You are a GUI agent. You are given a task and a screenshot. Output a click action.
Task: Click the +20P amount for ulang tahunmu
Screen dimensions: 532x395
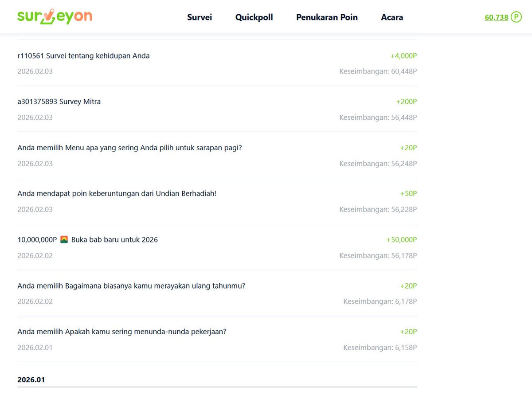(408, 286)
